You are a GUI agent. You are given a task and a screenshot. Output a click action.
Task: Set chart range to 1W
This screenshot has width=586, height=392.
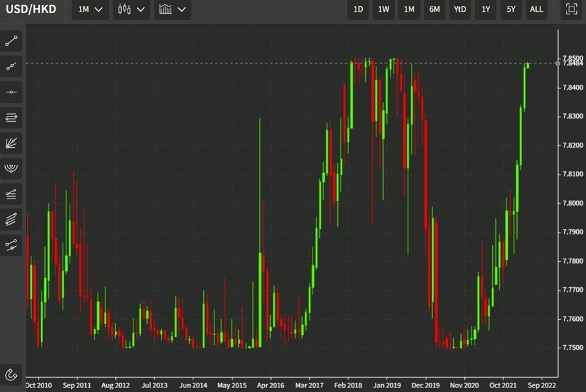click(x=384, y=9)
